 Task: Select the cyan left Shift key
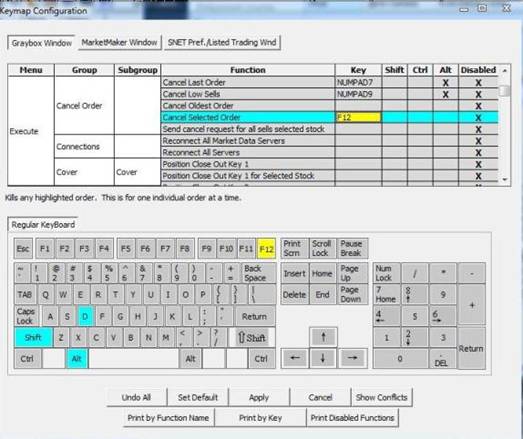(x=33, y=337)
